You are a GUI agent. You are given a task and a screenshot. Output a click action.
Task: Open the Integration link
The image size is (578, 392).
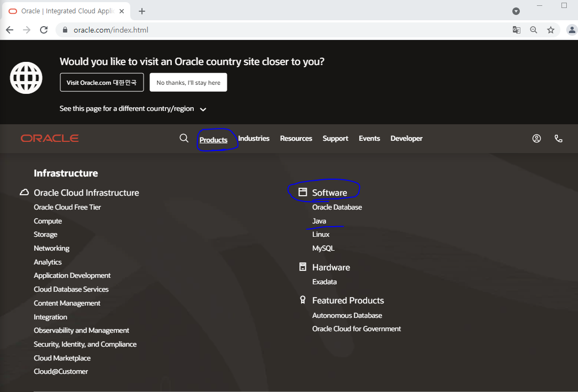pyautogui.click(x=51, y=317)
